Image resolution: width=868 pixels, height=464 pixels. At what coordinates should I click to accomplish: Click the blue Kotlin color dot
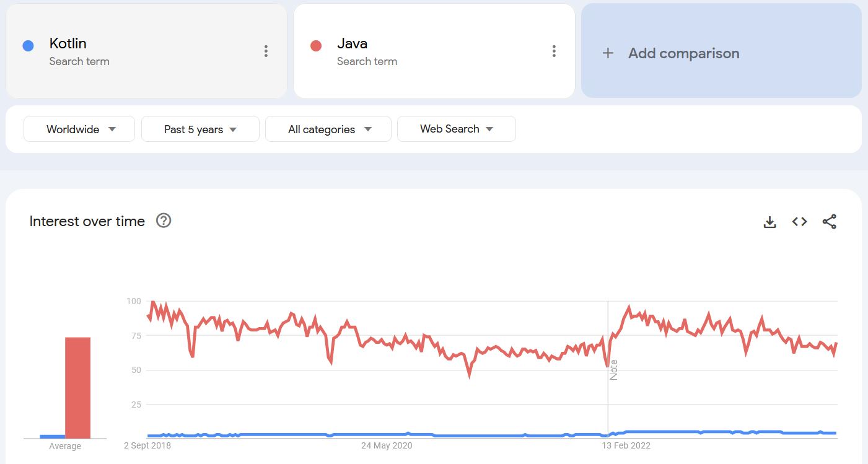28,46
